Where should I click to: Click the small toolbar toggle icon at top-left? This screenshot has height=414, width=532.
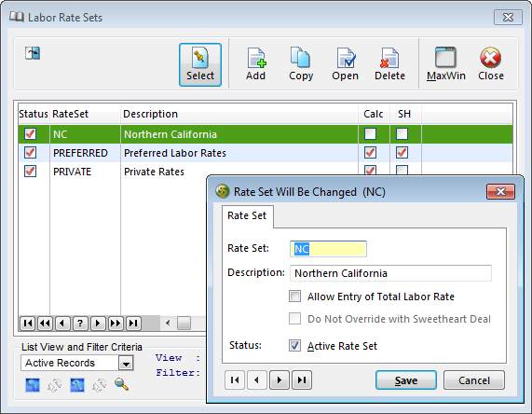(x=33, y=53)
